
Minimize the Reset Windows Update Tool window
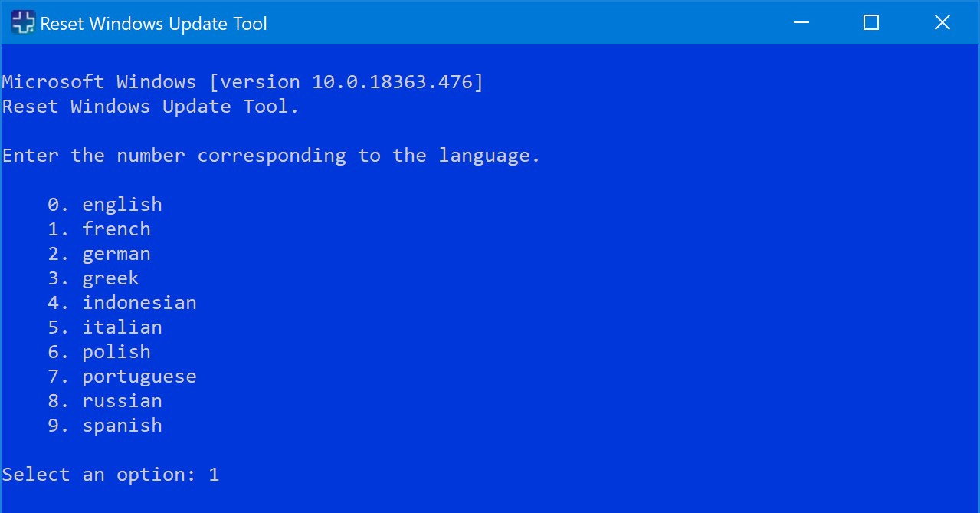(x=800, y=23)
